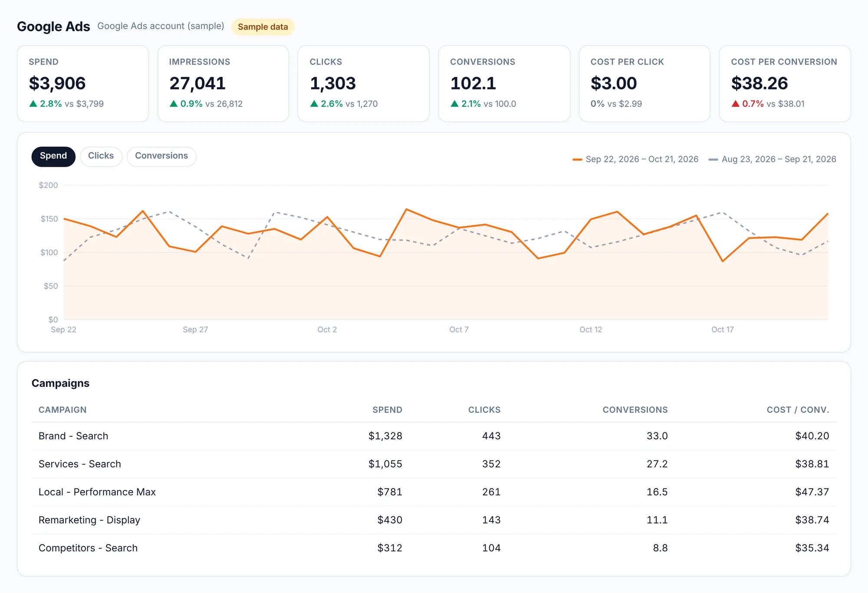The image size is (868, 593).
Task: Click the $781 spend cell
Action: pos(390,492)
